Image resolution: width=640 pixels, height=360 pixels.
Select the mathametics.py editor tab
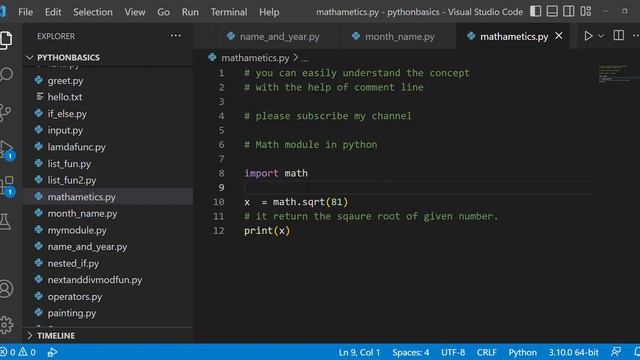[513, 36]
